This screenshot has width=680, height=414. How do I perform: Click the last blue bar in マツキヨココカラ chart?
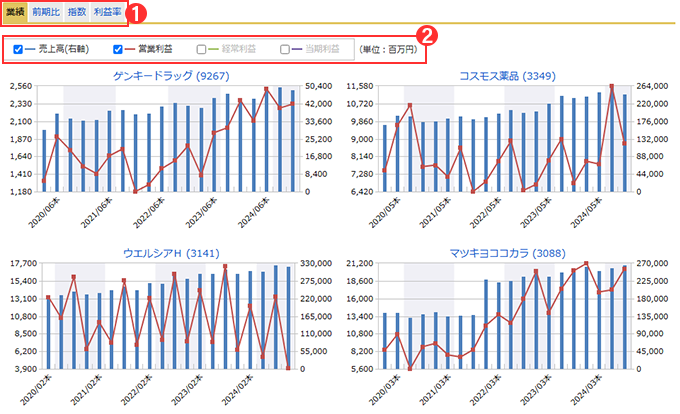coord(624,317)
